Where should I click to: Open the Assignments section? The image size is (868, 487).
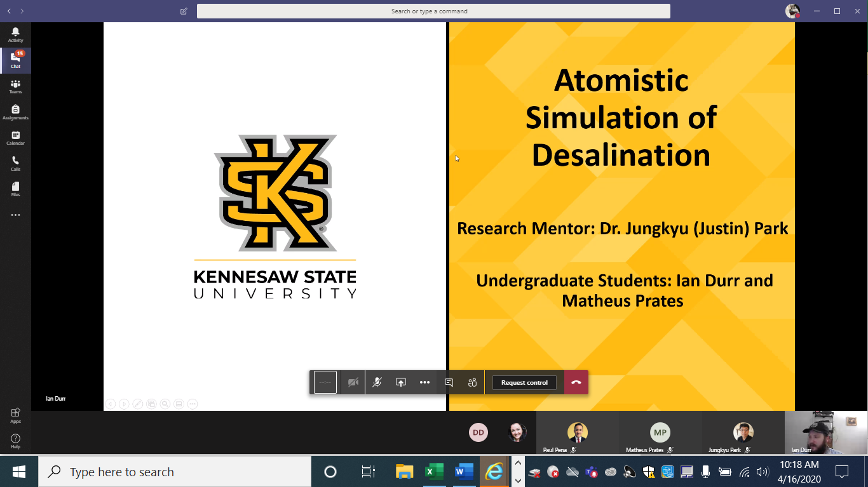click(15, 112)
